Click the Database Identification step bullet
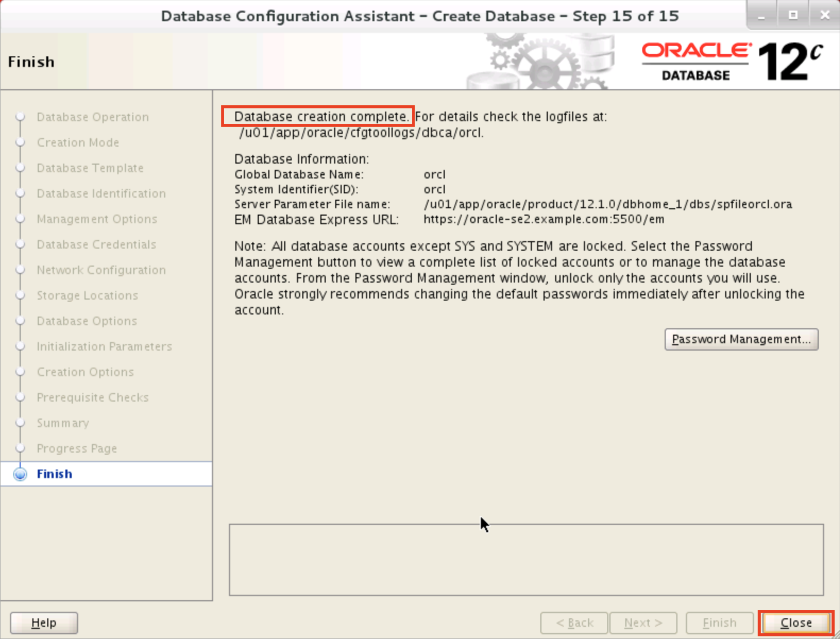Screen dimensions: 840x639 20,193
